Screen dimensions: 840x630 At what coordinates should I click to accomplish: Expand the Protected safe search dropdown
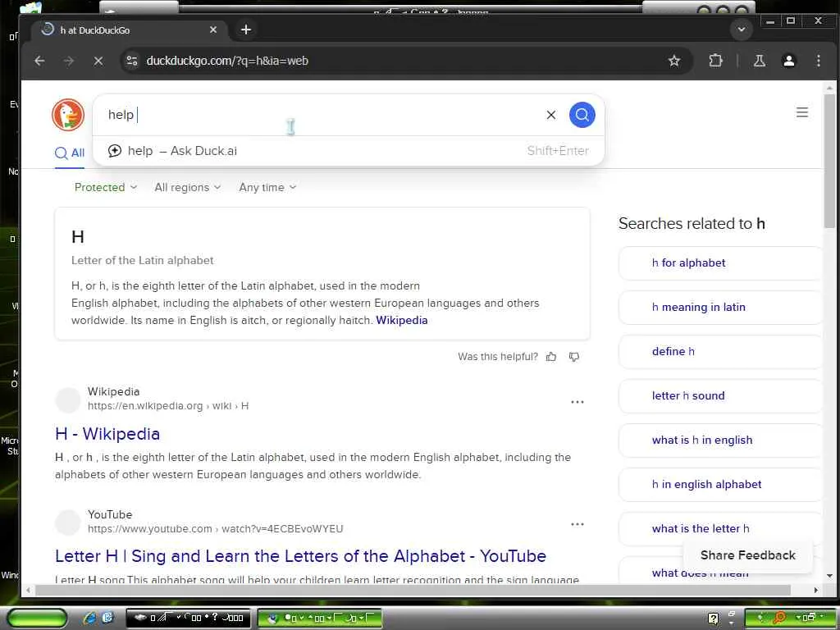click(106, 188)
